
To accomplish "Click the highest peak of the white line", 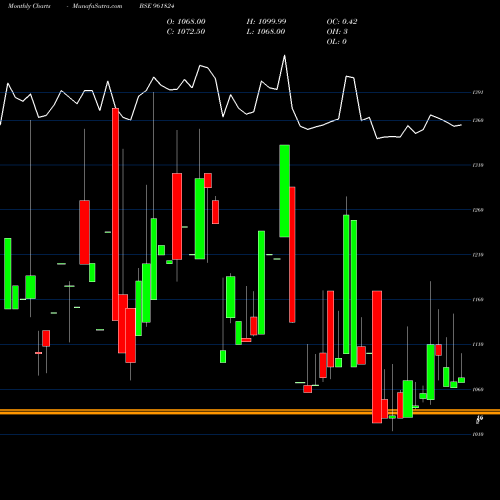I will (284, 56).
